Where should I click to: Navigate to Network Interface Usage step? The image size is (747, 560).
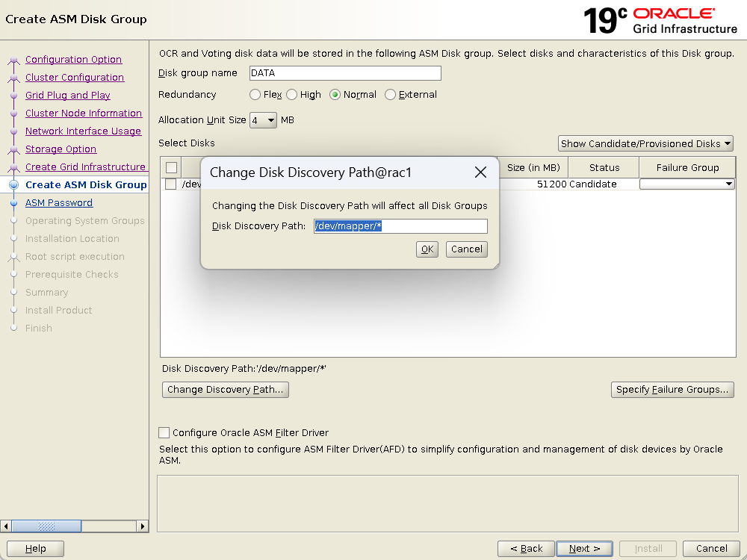(83, 131)
